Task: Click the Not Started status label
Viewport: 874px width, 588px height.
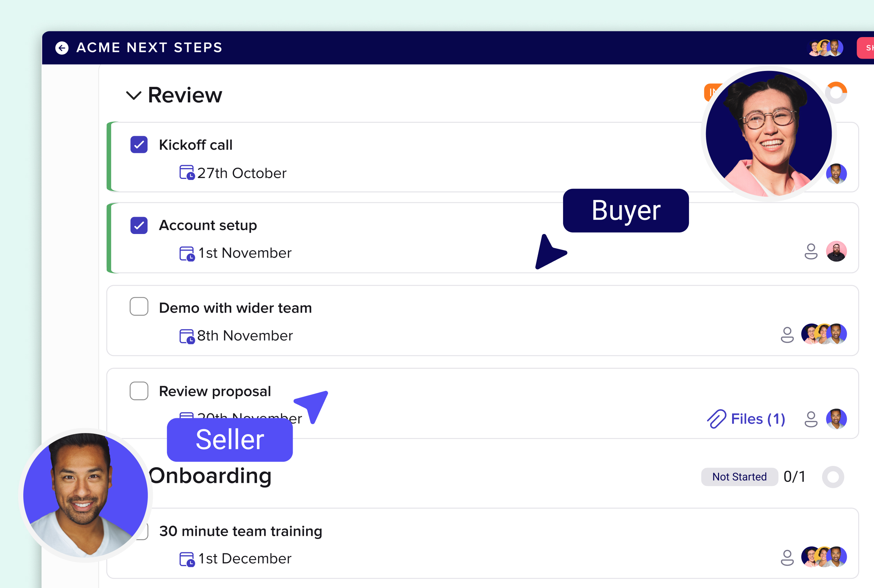Action: point(739,476)
